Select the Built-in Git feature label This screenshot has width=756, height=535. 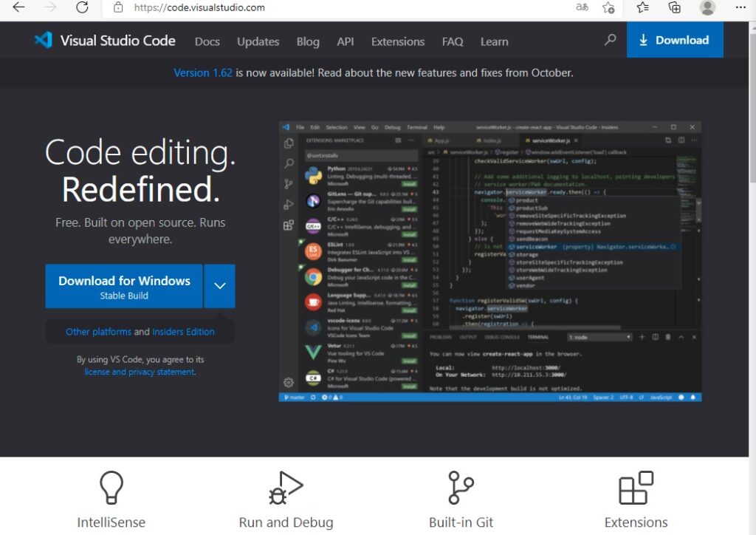pos(461,522)
